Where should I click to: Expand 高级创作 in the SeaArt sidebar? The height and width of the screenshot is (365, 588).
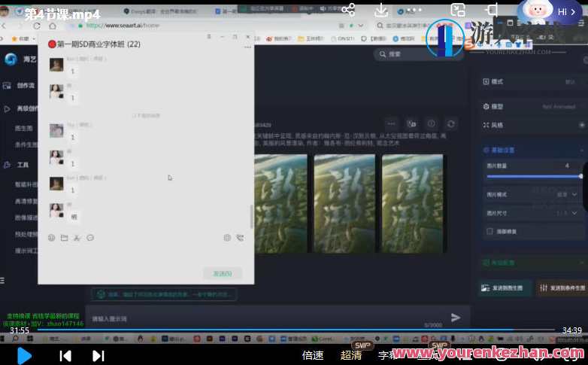20,108
